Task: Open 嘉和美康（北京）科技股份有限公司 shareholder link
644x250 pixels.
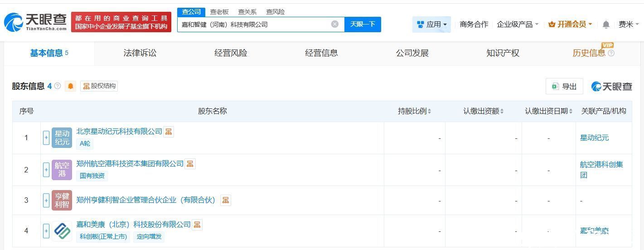Action: tap(133, 225)
